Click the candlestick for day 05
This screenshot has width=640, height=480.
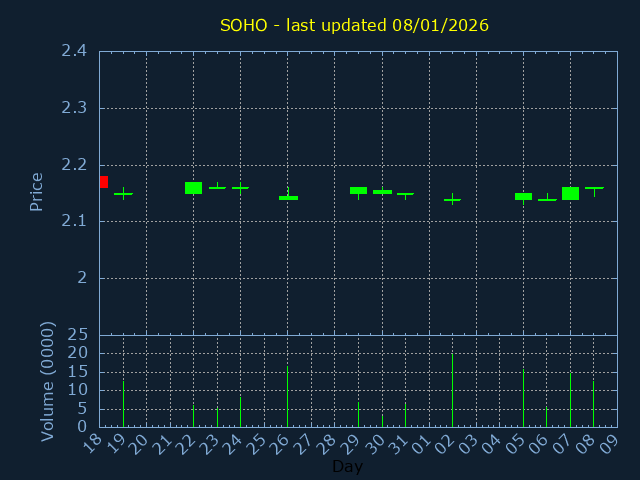click(x=523, y=196)
